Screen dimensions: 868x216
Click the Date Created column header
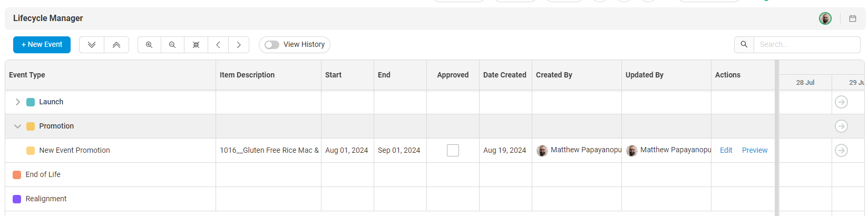tap(504, 75)
